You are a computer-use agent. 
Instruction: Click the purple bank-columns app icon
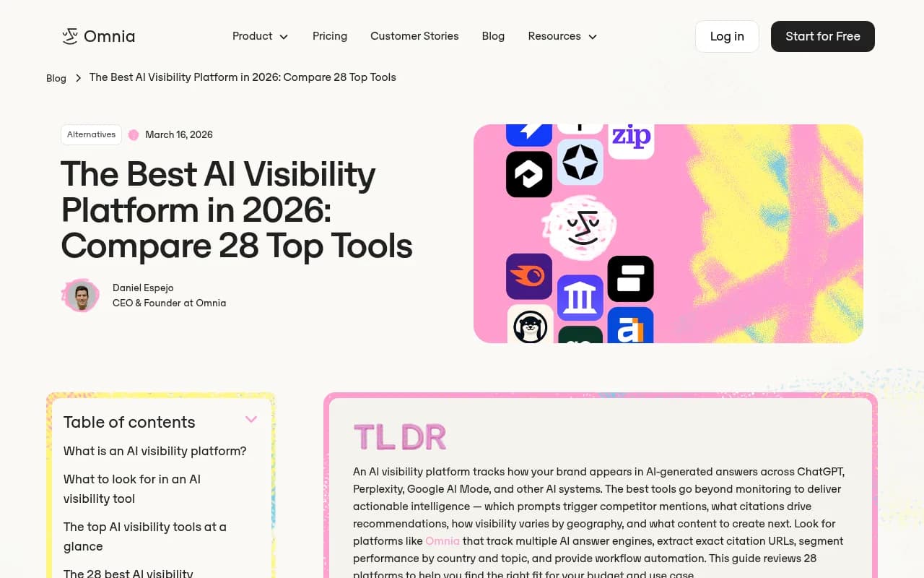[x=578, y=296]
